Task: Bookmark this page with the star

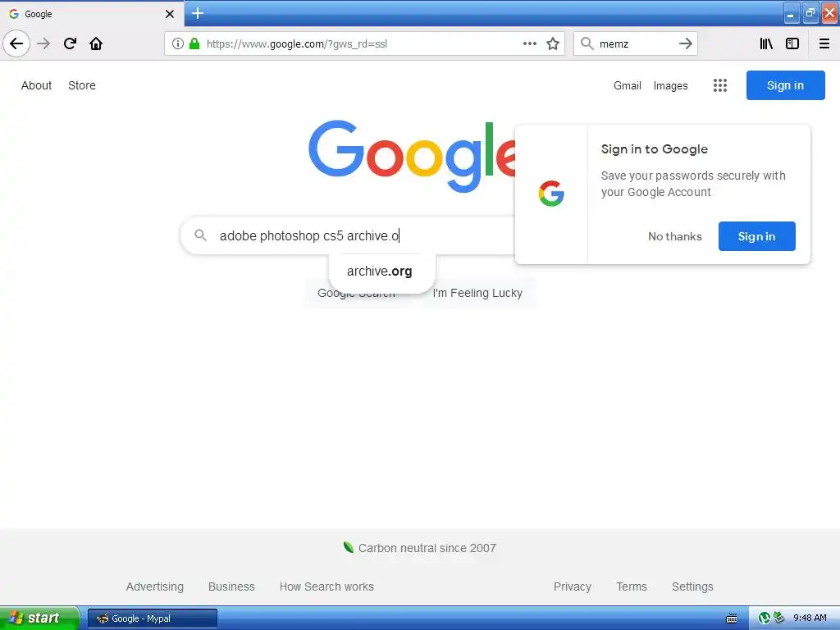Action: [x=553, y=43]
